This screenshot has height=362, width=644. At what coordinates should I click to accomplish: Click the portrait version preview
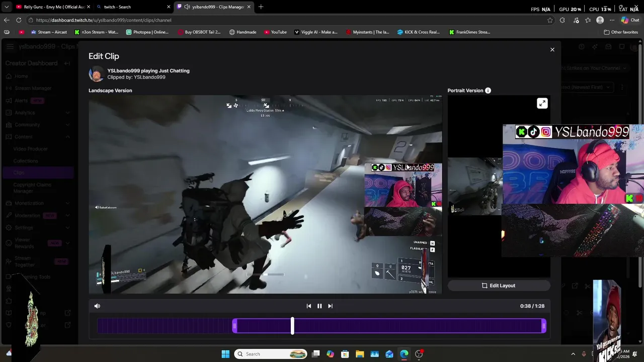tap(499, 186)
